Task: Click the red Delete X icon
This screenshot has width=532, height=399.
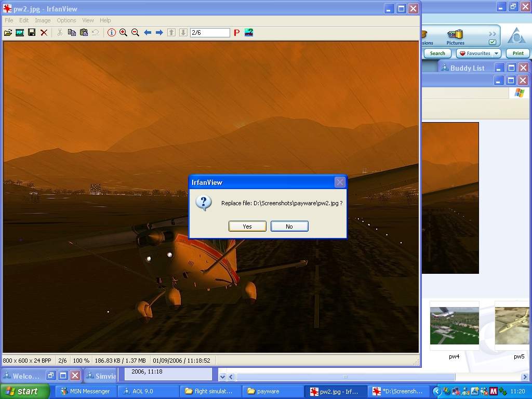Action: [x=44, y=33]
